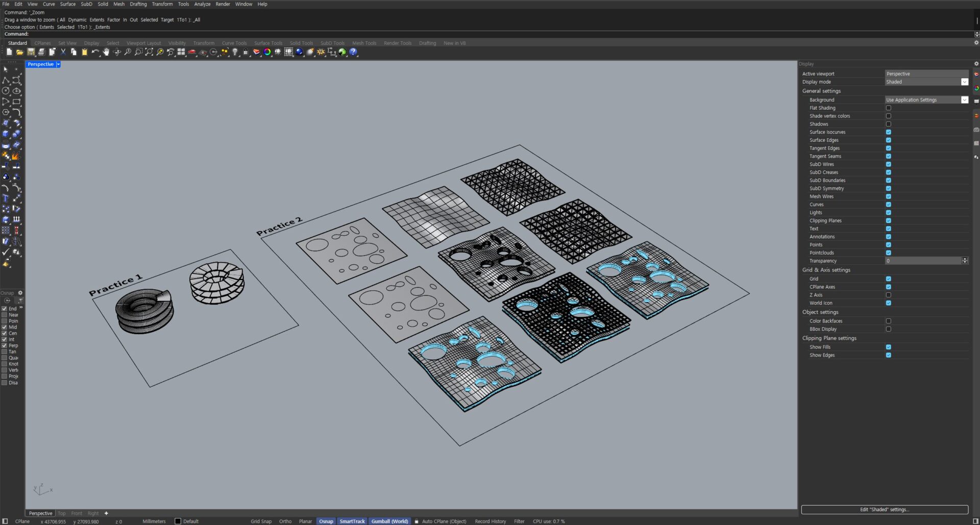Screen dimensions: 980x525
Task: Toggle the Ortho status bar button
Action: point(285,521)
